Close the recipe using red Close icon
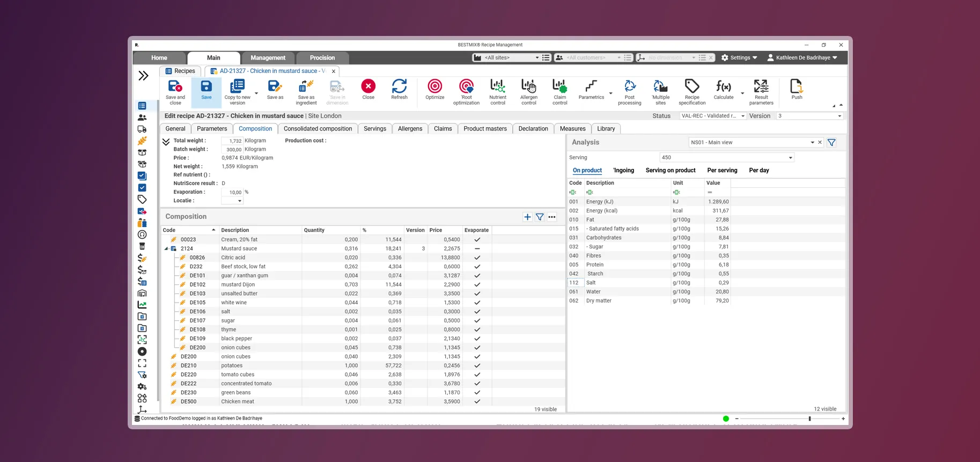Screen dimensions: 980x462 (368, 86)
